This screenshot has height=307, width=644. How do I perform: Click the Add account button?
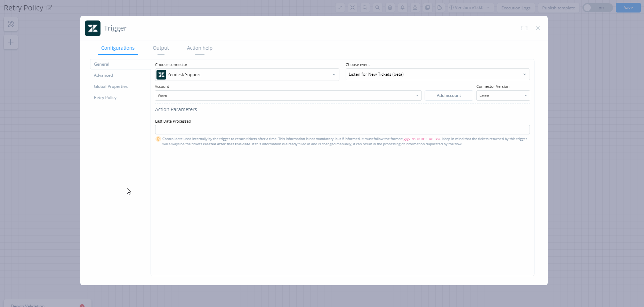[449, 96]
